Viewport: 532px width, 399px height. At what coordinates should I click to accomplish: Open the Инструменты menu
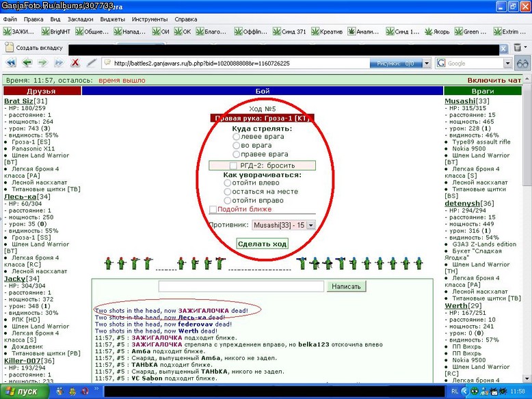pos(150,19)
